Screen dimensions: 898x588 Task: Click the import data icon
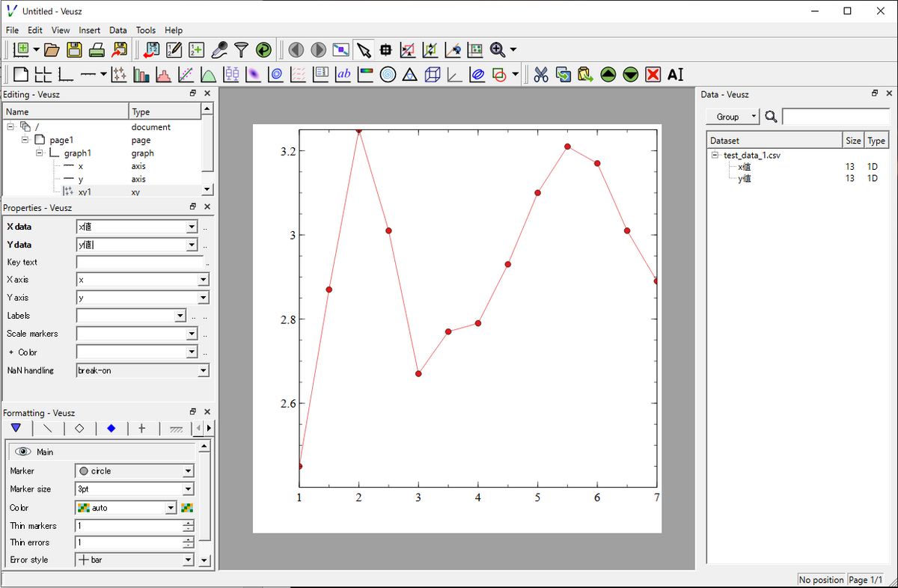pyautogui.click(x=151, y=50)
